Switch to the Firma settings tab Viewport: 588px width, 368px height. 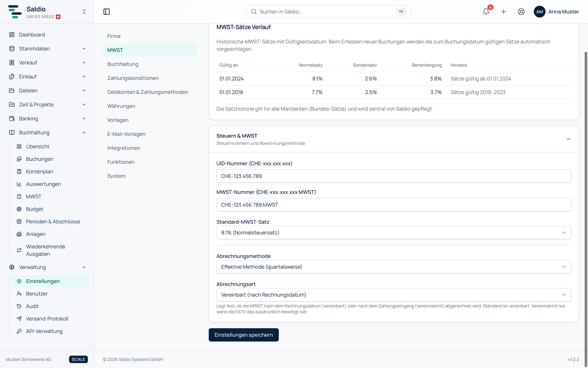click(x=150, y=36)
